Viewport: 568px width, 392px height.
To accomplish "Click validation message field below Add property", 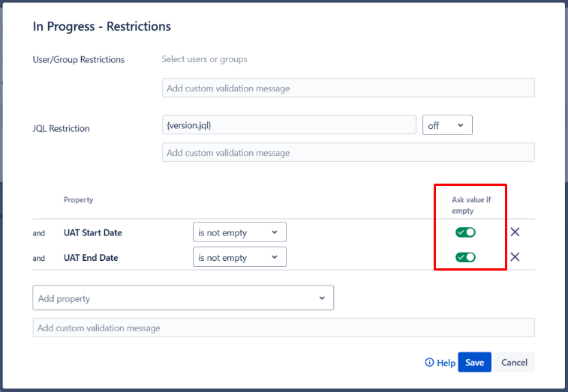I will pyautogui.click(x=284, y=328).
